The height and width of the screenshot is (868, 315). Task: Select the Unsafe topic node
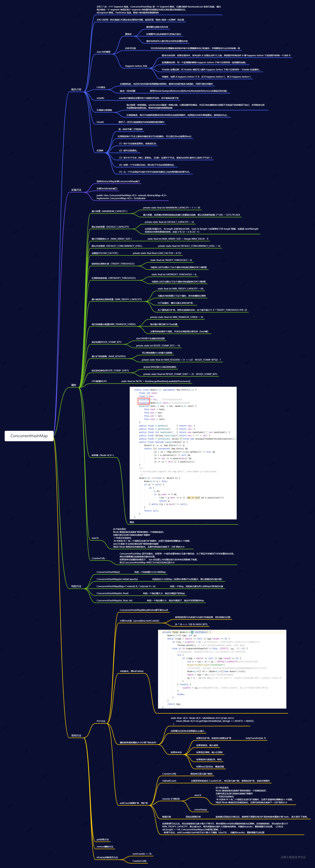pyautogui.click(x=100, y=122)
